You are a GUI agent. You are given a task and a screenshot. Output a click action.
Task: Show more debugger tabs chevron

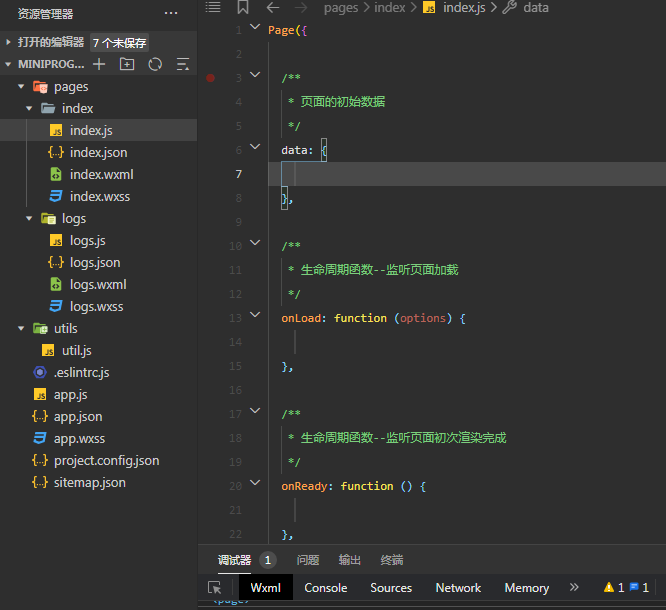[x=574, y=587]
